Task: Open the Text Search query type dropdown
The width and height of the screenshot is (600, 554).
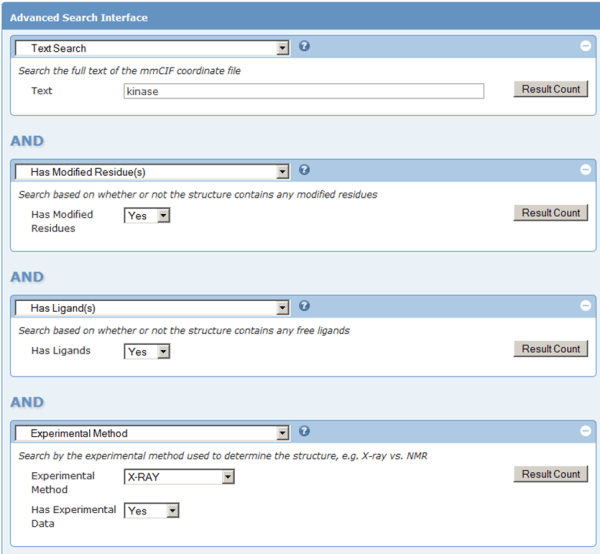Action: (152, 48)
